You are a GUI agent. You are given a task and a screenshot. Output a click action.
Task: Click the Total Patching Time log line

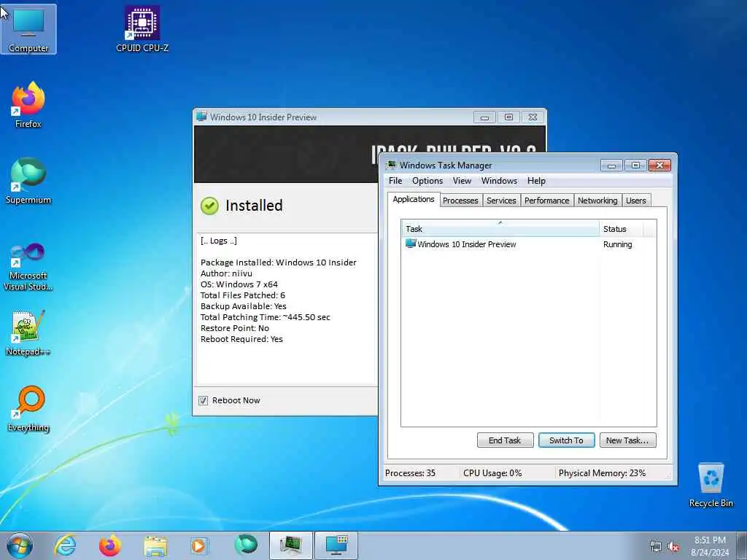266,317
